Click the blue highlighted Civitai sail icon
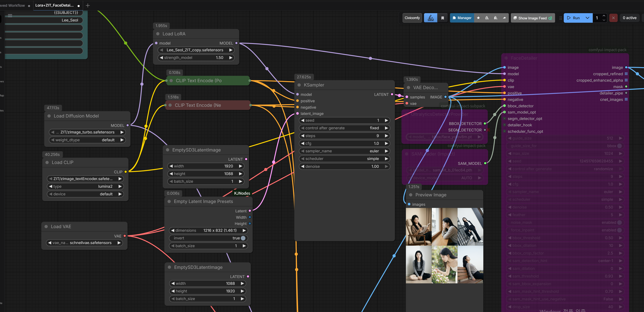The image size is (644, 312). 431,18
